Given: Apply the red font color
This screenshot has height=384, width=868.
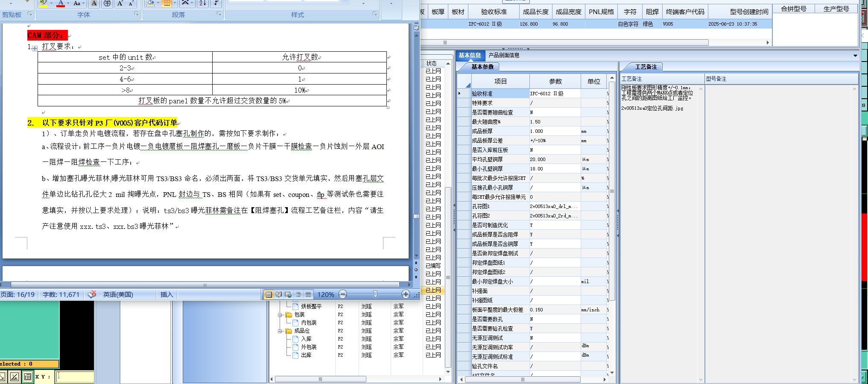Looking at the screenshot, I should [61, 3].
